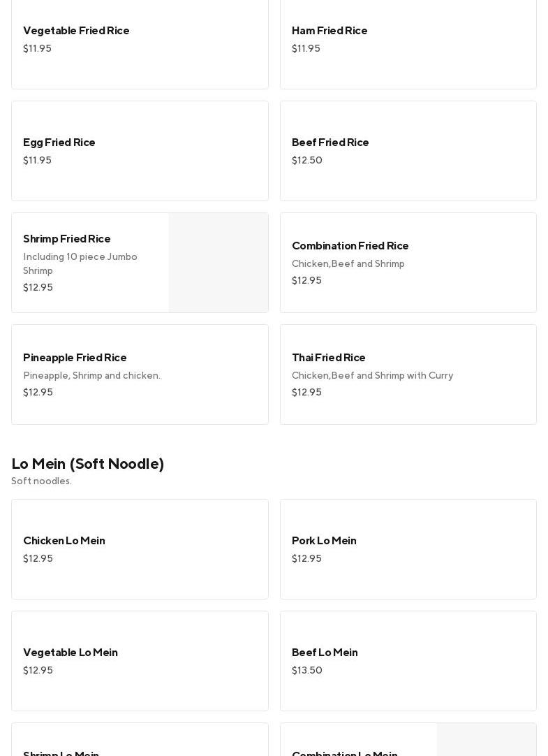Add Chicken Lo Mein to order
This screenshot has height=756, width=548.
click(140, 549)
